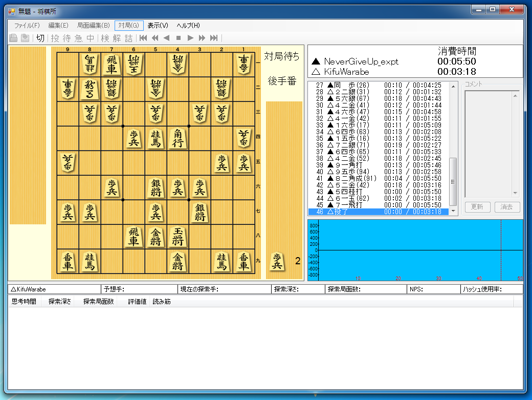Viewport: 532px width, 400px height.
Task: Click the 急 (move now) toolbar button
Action: pos(78,38)
